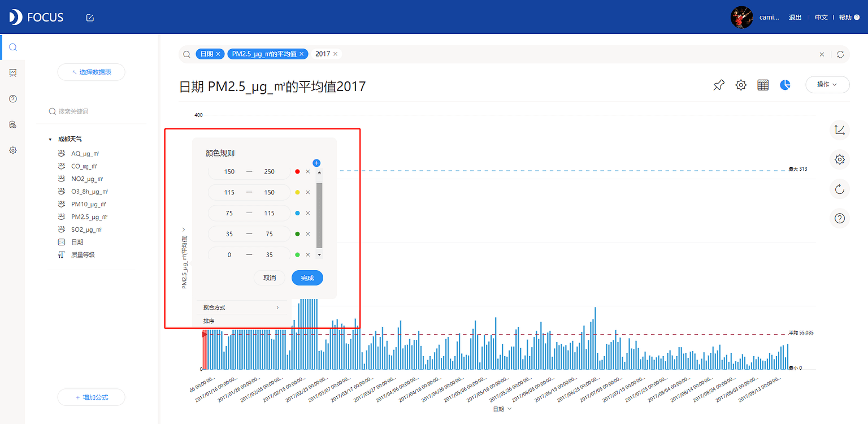Select the PM2.5_μg_㎡ column in tree
The image size is (868, 424).
tap(89, 217)
